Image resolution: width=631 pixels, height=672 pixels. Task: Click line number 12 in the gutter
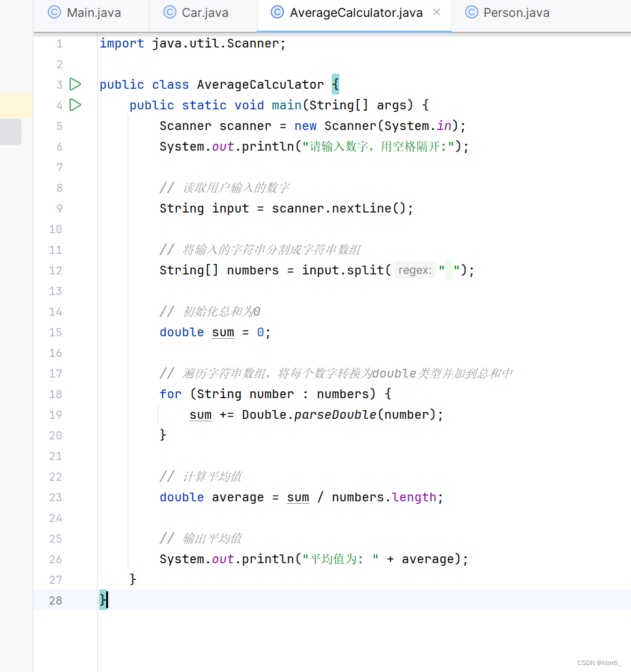tap(55, 271)
